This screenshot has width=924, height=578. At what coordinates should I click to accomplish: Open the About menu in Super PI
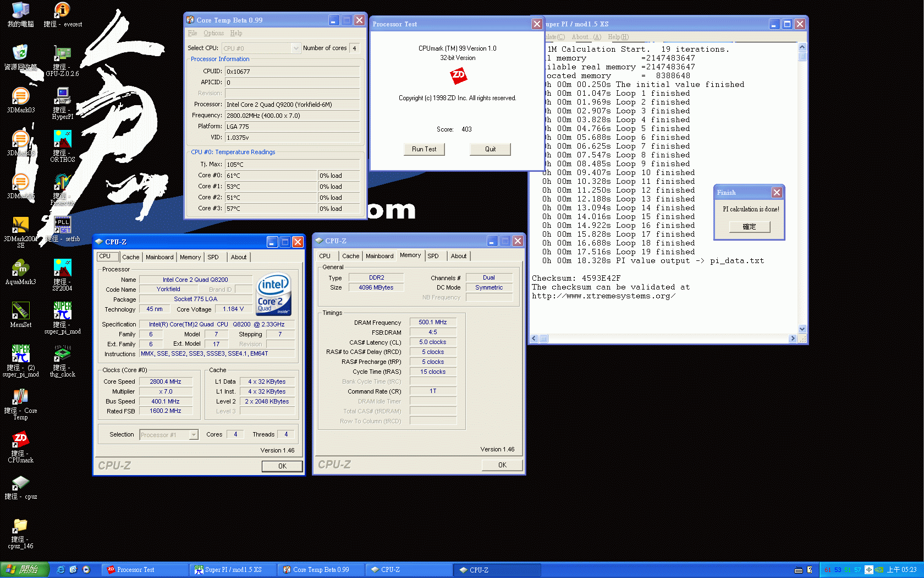pyautogui.click(x=586, y=37)
